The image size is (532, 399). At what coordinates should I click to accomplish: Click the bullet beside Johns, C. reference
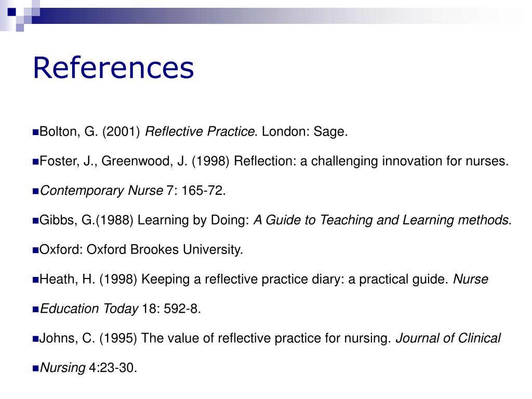36,339
